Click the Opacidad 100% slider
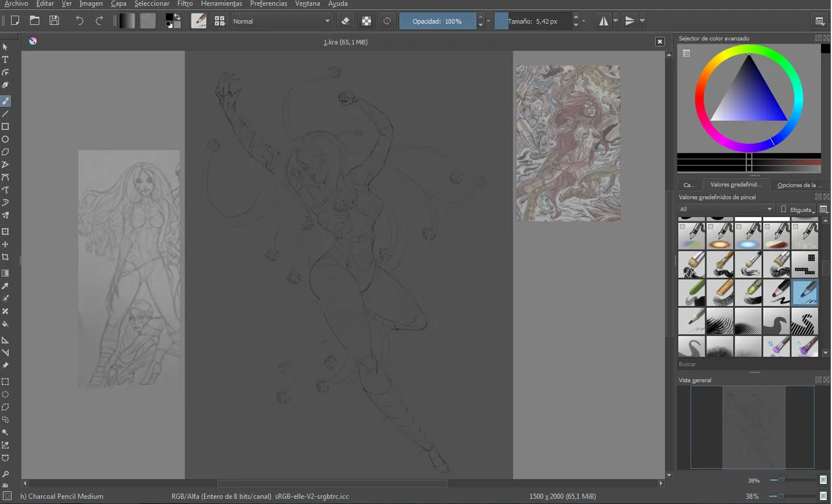This screenshot has width=832, height=504. click(x=437, y=21)
